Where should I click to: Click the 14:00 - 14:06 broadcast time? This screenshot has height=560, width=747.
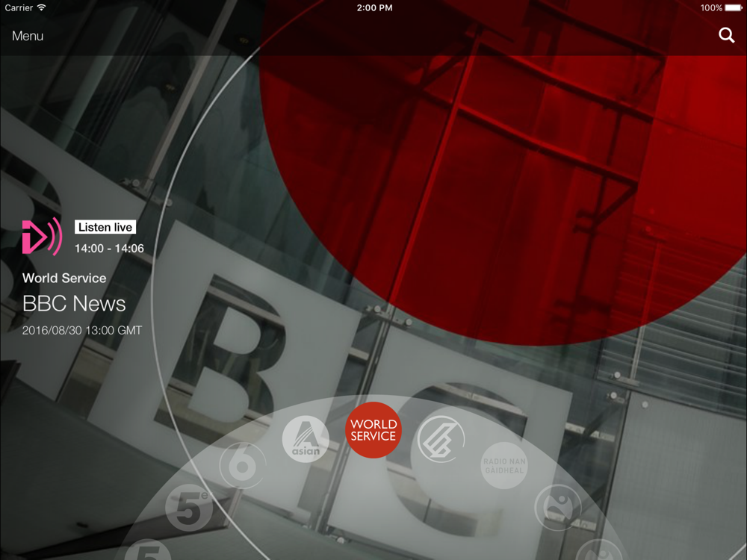[x=109, y=249]
